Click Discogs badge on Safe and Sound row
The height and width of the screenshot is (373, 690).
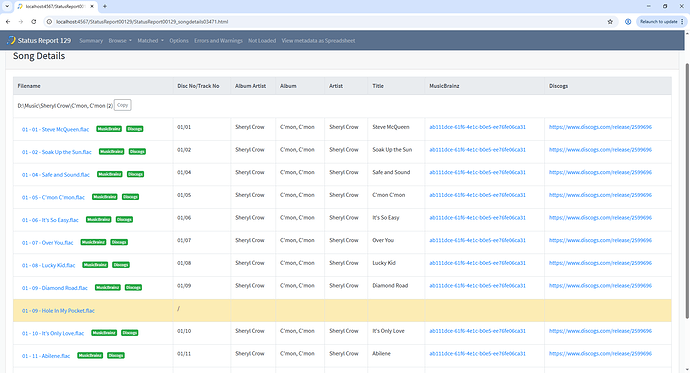click(136, 174)
